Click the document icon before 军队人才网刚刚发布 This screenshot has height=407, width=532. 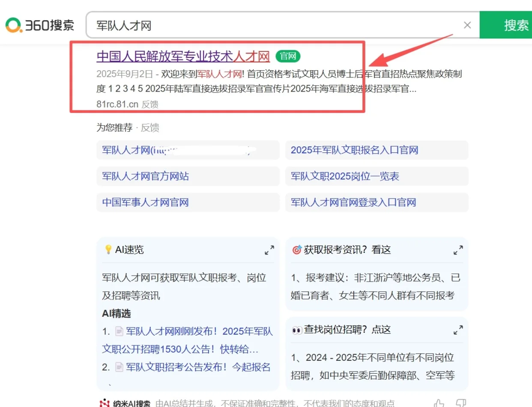(x=120, y=331)
